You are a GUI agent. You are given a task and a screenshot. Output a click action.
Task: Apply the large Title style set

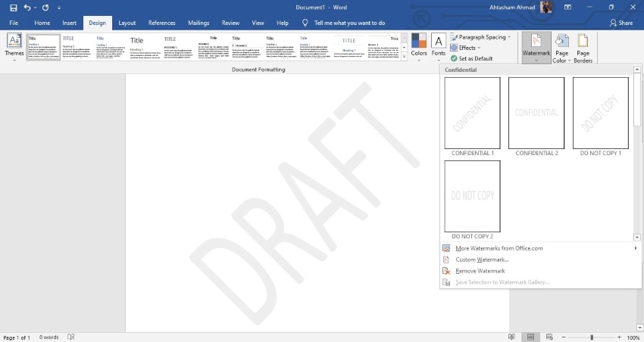coord(145,47)
